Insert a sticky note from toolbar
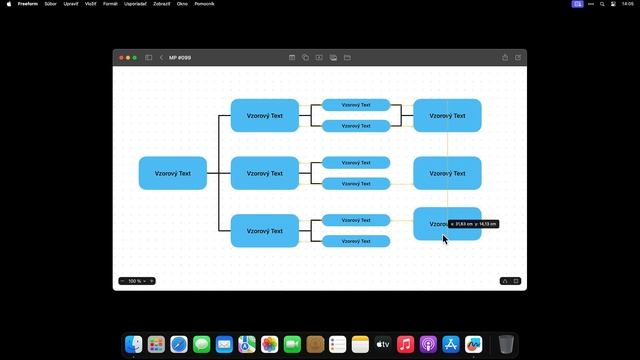The image size is (640, 360). coord(292,58)
